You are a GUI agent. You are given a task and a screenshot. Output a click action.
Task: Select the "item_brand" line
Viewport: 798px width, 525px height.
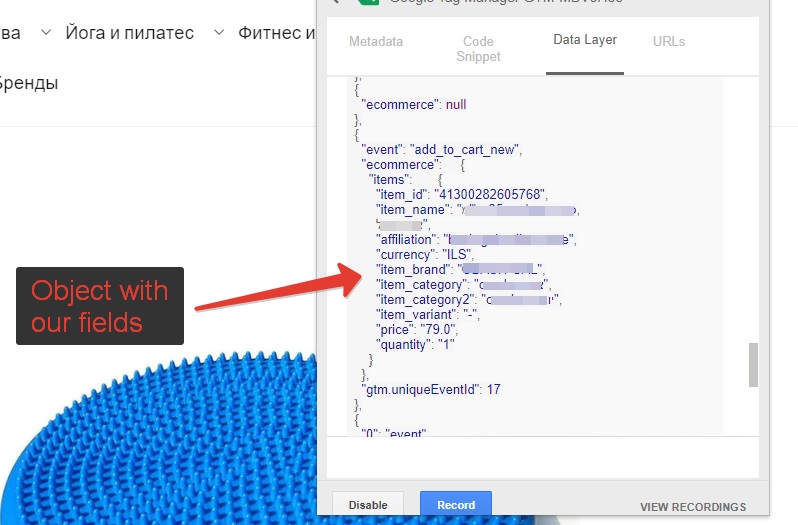460,269
